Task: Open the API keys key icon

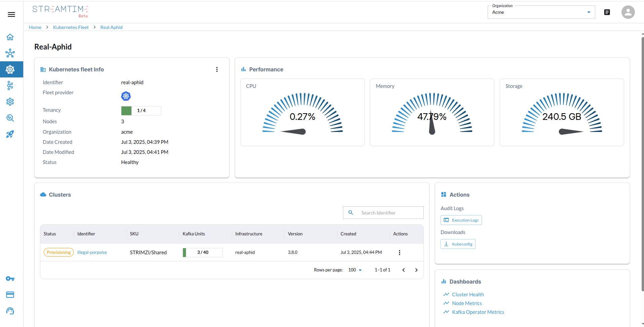Action: [x=10, y=279]
